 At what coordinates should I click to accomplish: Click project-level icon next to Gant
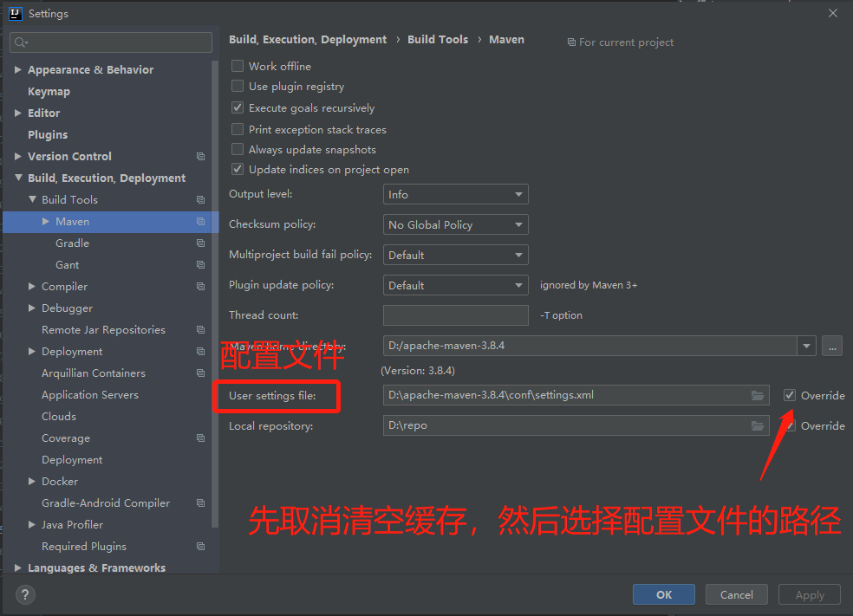(201, 265)
